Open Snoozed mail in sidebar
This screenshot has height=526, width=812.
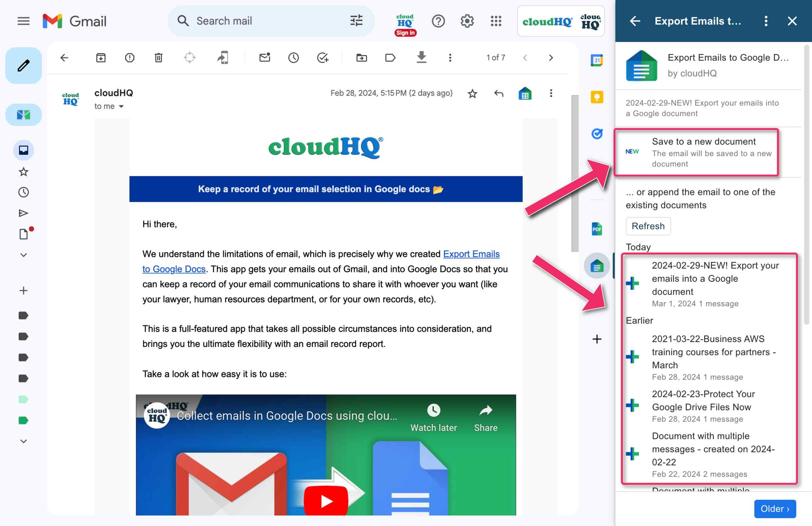(x=23, y=192)
